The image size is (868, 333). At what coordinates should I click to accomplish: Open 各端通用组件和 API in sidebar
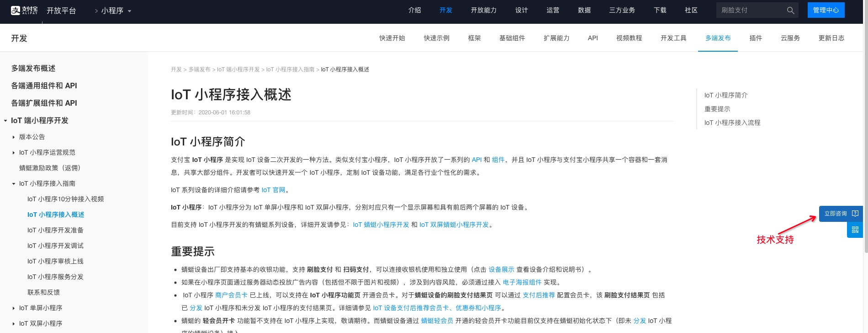(44, 86)
